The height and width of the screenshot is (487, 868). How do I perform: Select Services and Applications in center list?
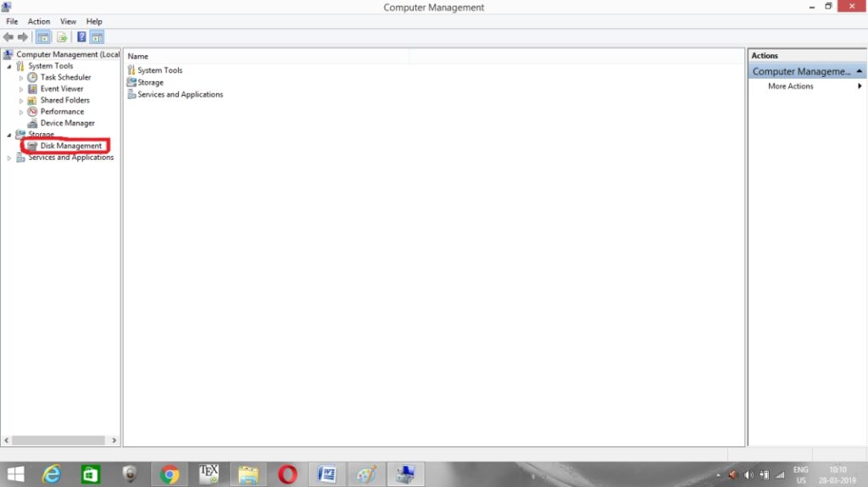180,95
